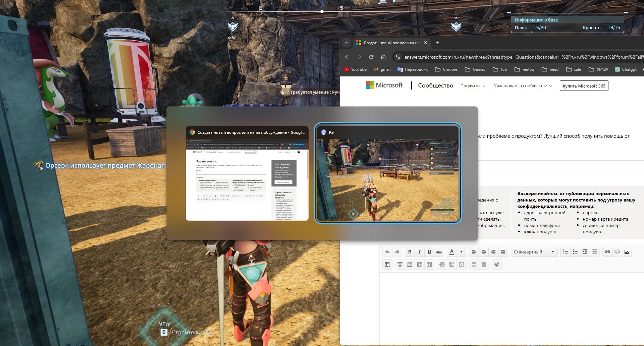The image size is (644, 346).
Task: Toggle italic formatting
Action: 419,252
